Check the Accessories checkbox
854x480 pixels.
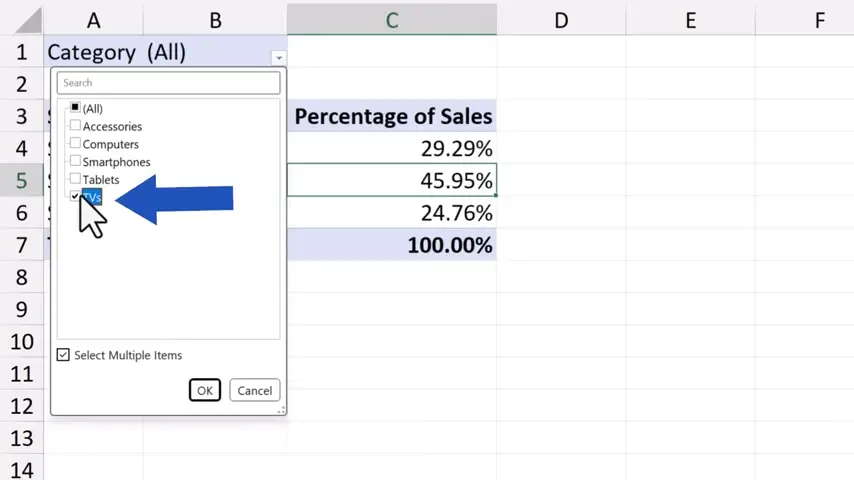click(75, 126)
